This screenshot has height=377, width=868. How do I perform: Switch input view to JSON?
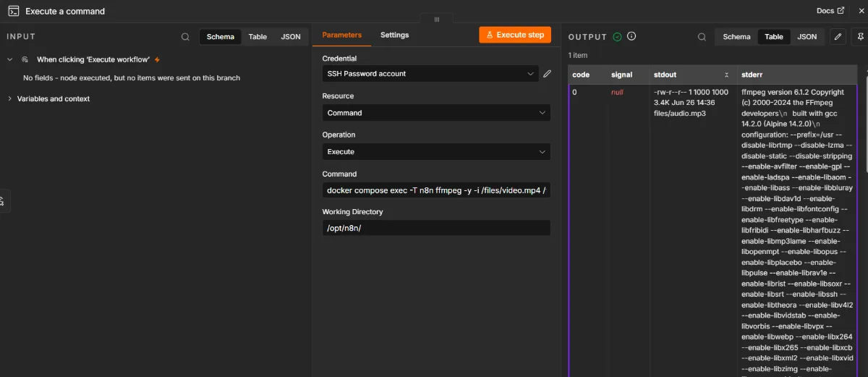[x=291, y=37]
